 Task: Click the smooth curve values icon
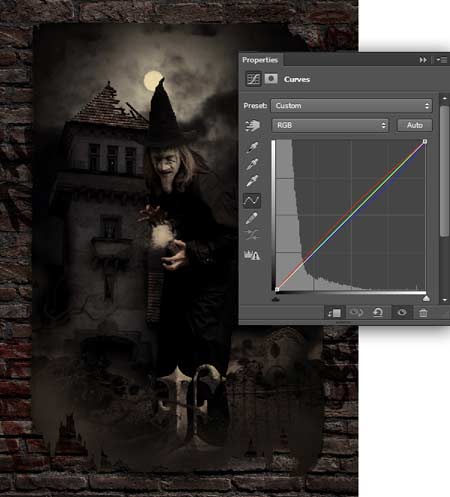pyautogui.click(x=252, y=235)
